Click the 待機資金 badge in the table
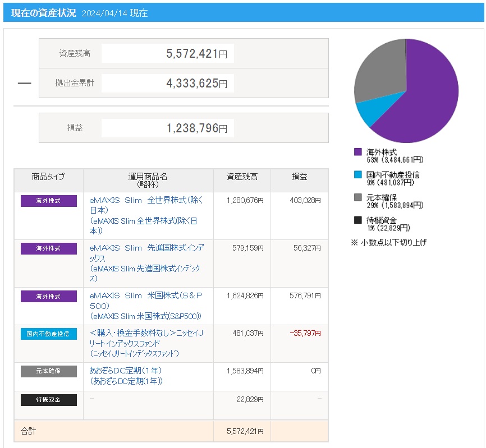The height and width of the screenshot is (448, 486). pos(49,400)
